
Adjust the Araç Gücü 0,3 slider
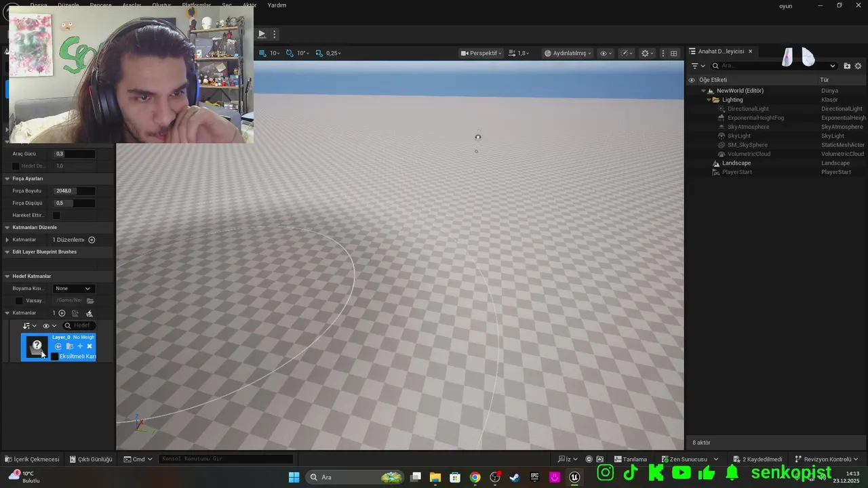point(74,154)
